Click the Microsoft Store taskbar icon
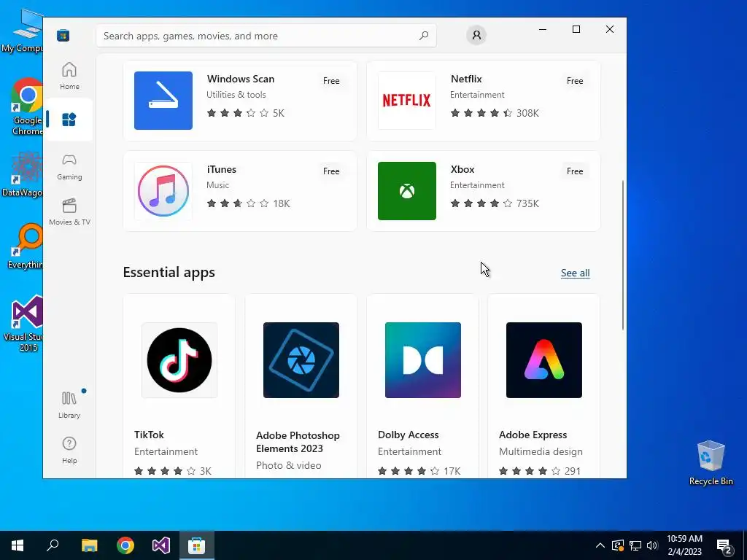Screen dimensions: 747x560 pyautogui.click(x=197, y=545)
